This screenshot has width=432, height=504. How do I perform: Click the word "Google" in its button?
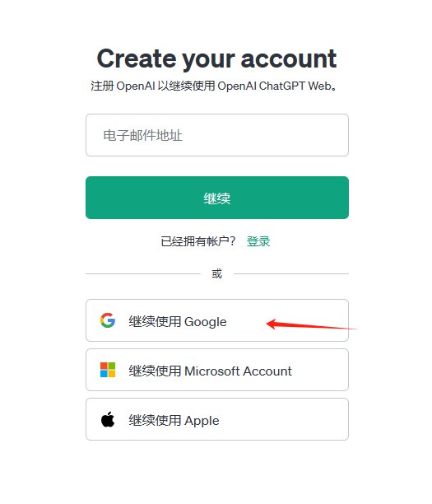click(206, 322)
